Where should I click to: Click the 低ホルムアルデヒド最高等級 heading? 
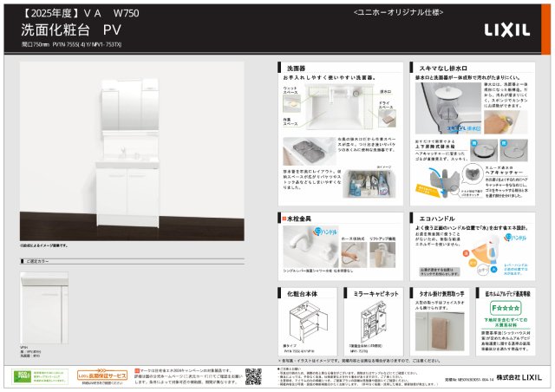point(507,294)
